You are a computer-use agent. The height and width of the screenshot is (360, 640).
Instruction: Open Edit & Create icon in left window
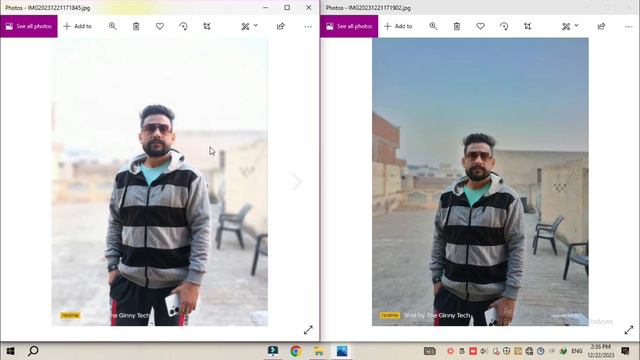[x=245, y=26]
